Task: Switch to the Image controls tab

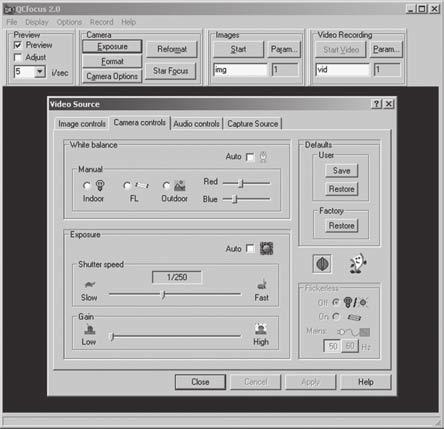Action: pos(82,124)
